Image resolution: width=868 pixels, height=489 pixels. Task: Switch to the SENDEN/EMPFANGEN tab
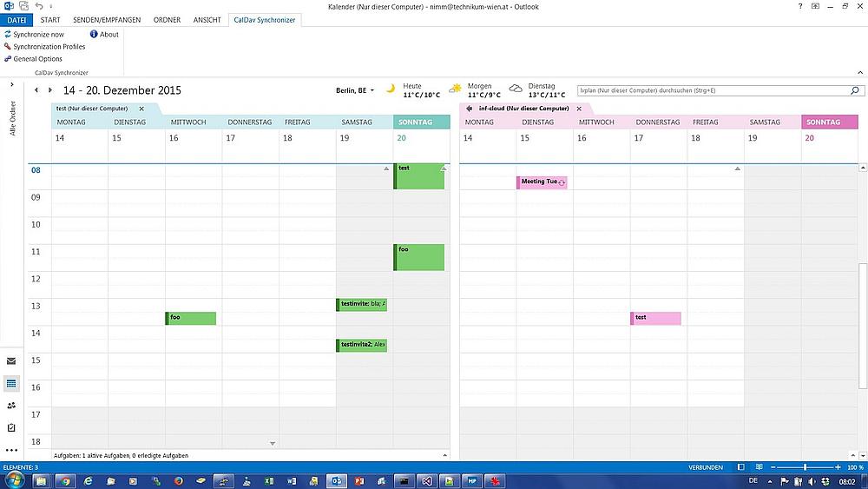coord(107,20)
